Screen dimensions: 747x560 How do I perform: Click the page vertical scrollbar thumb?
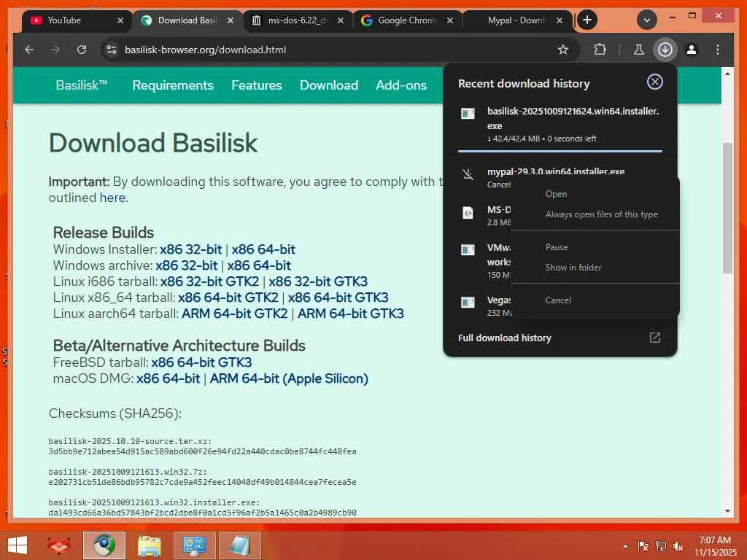point(727,208)
